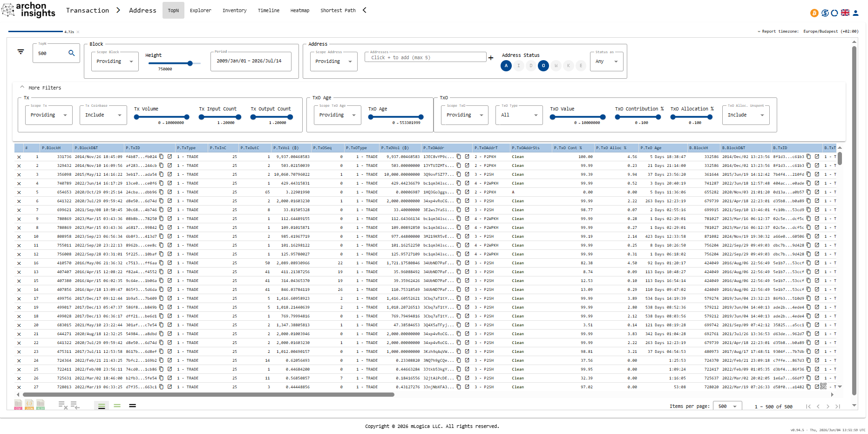
Task: Click the plus icon to add address
Action: point(491,58)
